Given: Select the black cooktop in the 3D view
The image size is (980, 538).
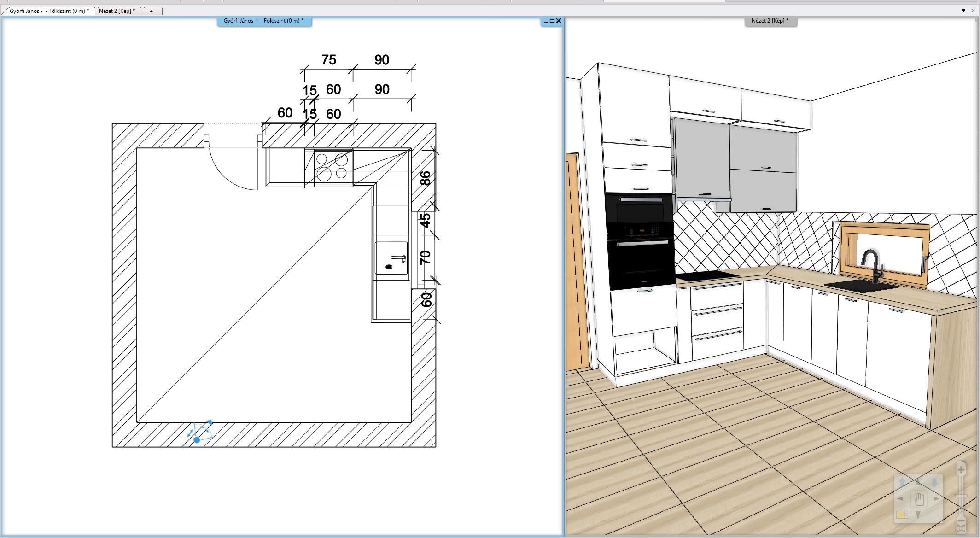Looking at the screenshot, I should [707, 276].
